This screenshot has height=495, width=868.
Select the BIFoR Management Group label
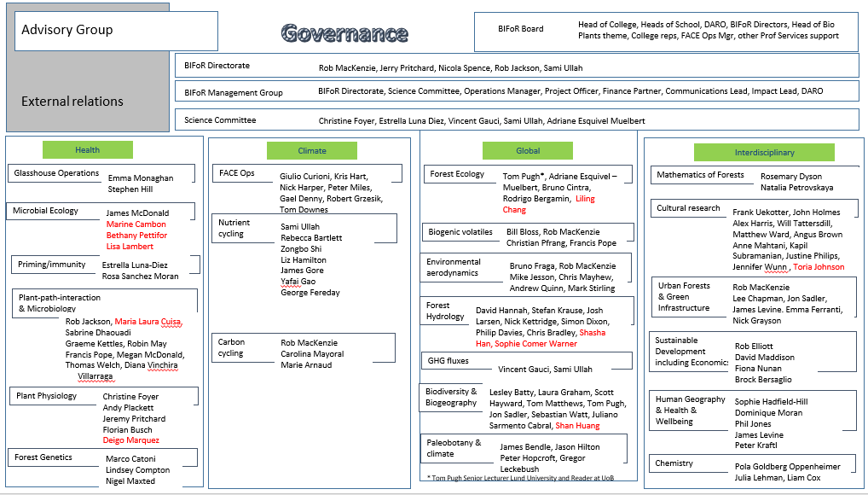(234, 92)
